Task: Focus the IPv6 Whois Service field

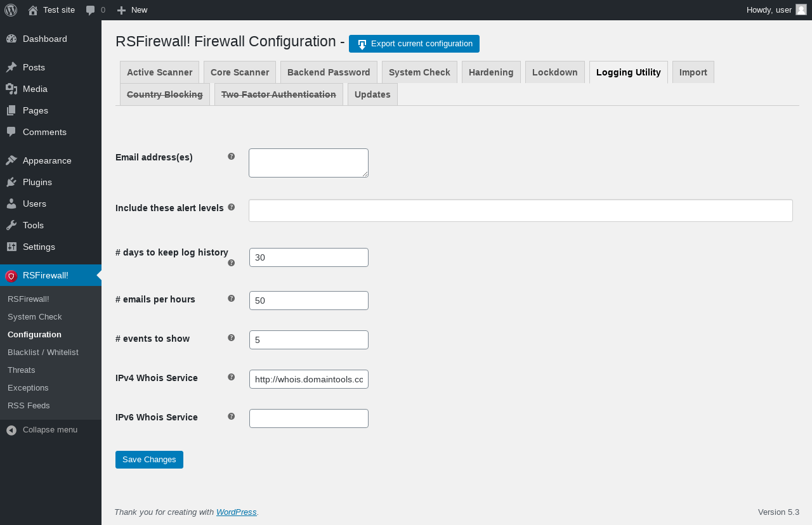Action: (x=309, y=418)
